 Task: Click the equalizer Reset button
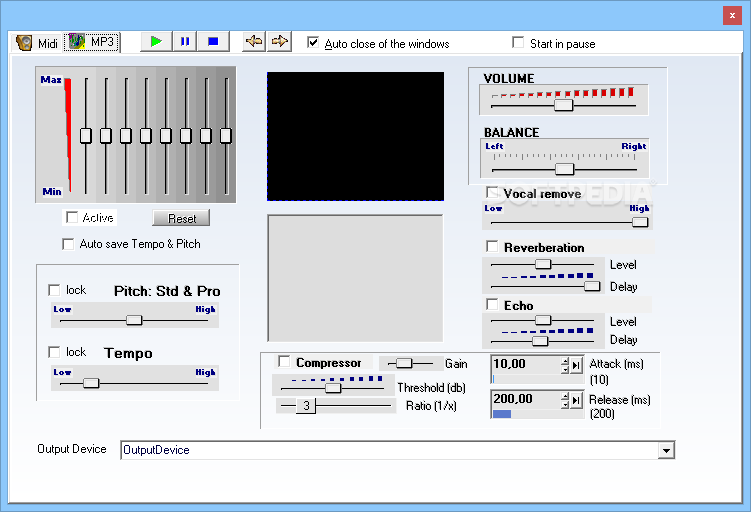pos(181,218)
